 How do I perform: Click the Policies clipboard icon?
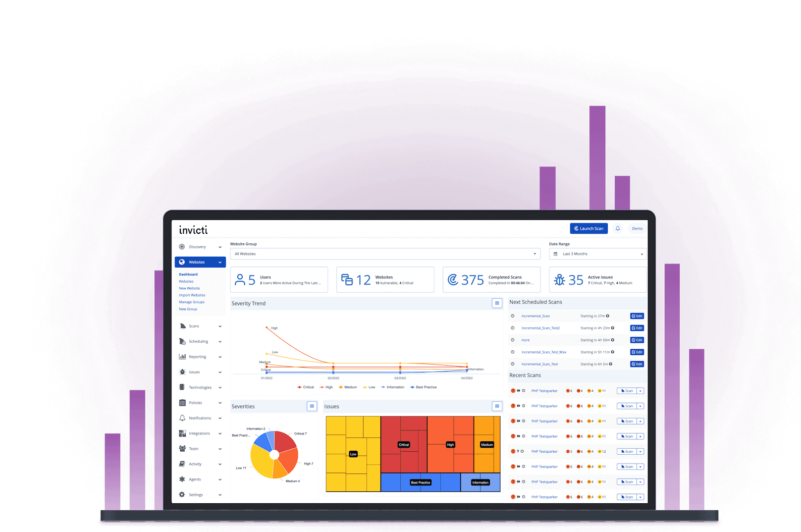[182, 403]
